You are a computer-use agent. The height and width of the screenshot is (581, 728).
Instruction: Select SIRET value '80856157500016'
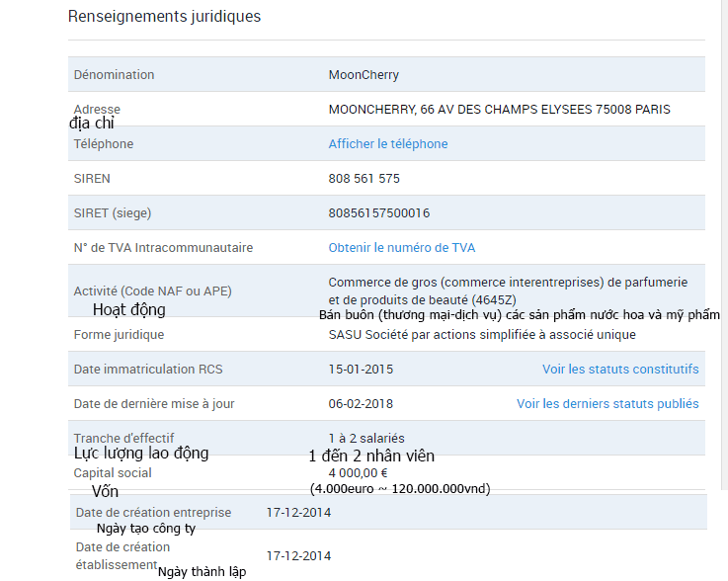point(379,213)
